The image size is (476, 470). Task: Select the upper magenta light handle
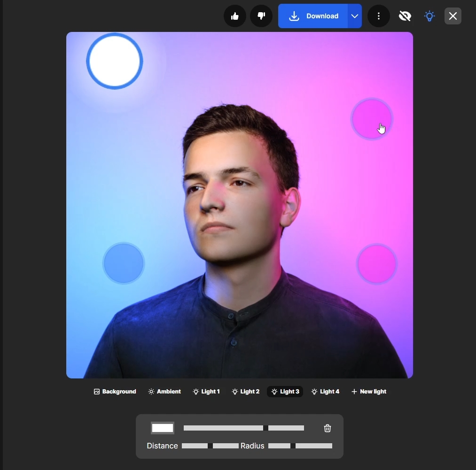372,119
